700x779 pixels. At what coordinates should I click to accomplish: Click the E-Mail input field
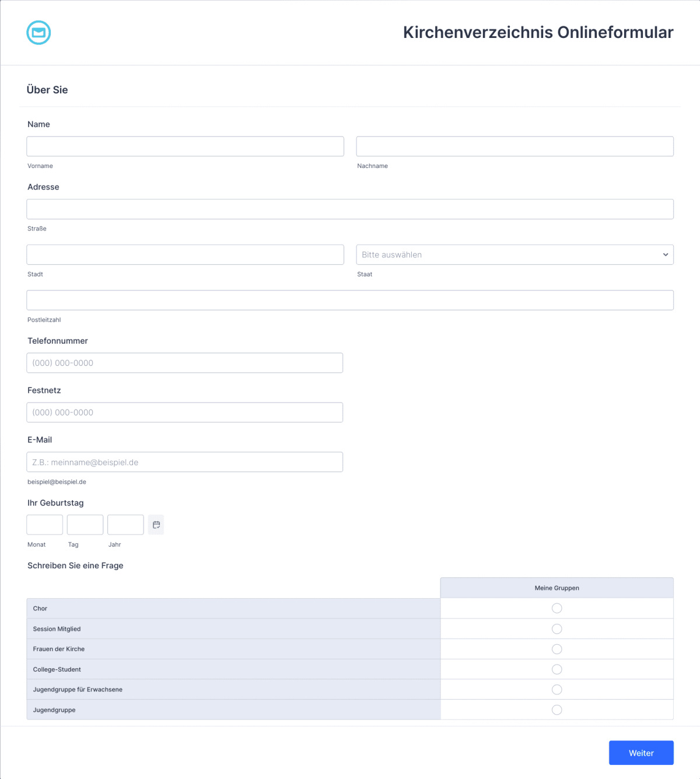click(185, 462)
